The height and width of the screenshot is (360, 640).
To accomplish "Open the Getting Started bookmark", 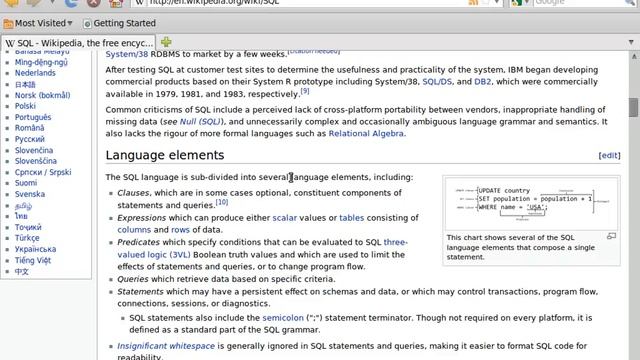I will 119,23.
